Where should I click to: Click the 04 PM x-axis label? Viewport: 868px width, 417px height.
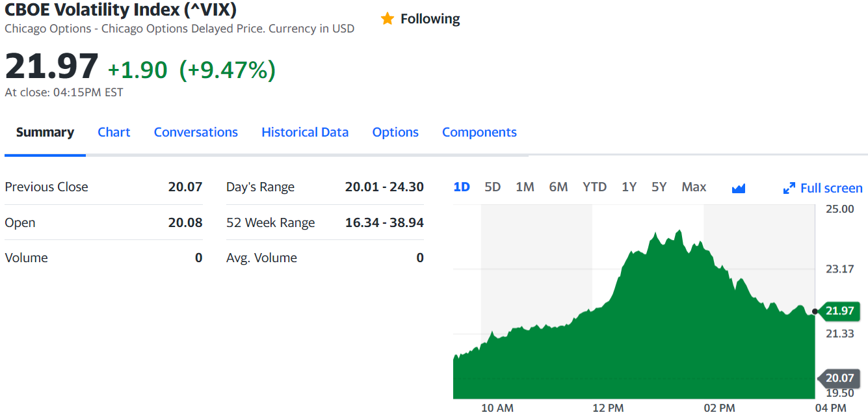pos(830,408)
